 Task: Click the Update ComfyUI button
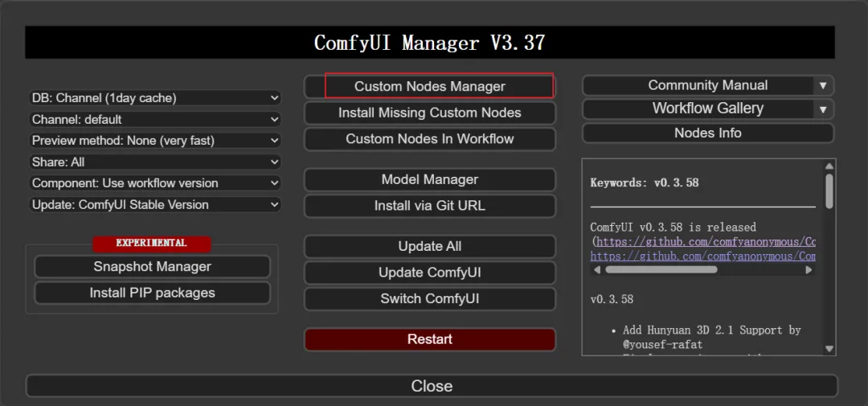point(429,273)
